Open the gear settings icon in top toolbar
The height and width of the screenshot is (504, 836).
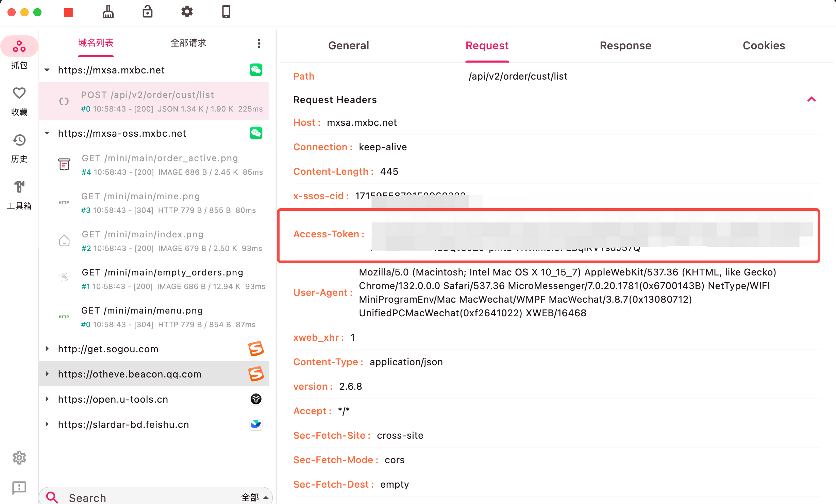(187, 12)
